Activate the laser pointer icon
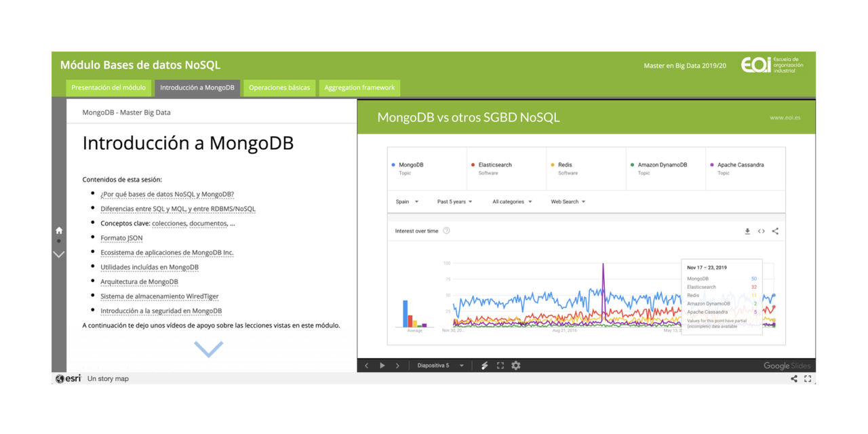 (484, 365)
